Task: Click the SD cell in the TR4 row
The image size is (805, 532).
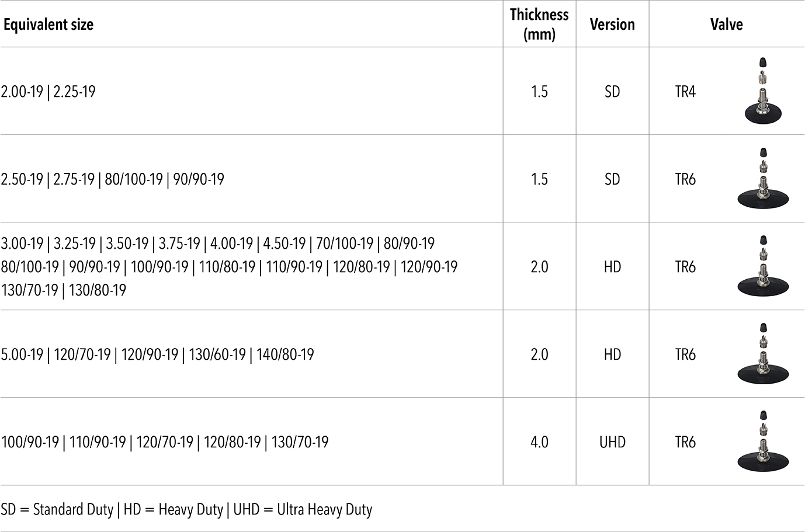Action: (612, 92)
